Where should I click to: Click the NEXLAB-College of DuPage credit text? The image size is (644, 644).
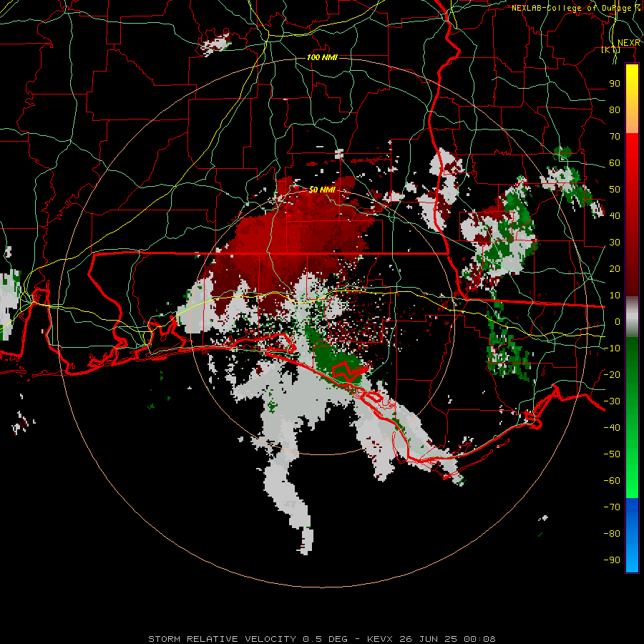point(576,8)
